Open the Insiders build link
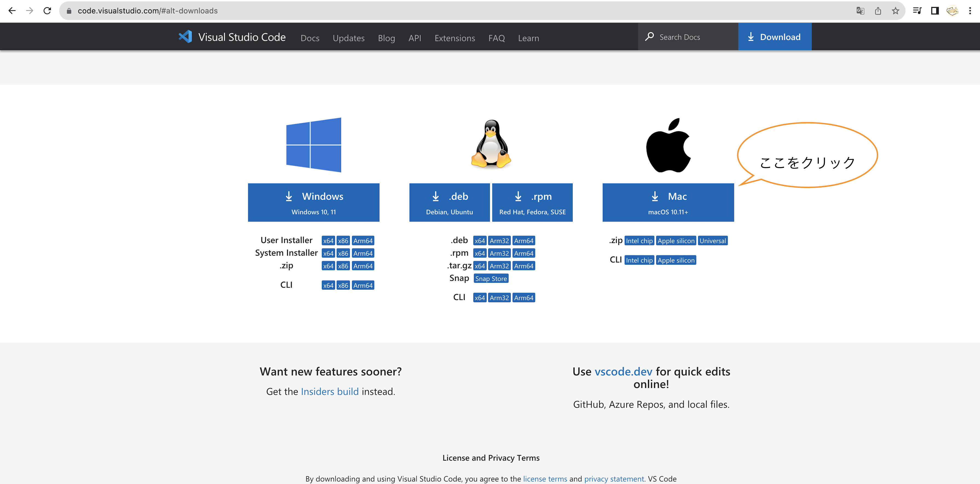 pyautogui.click(x=330, y=391)
